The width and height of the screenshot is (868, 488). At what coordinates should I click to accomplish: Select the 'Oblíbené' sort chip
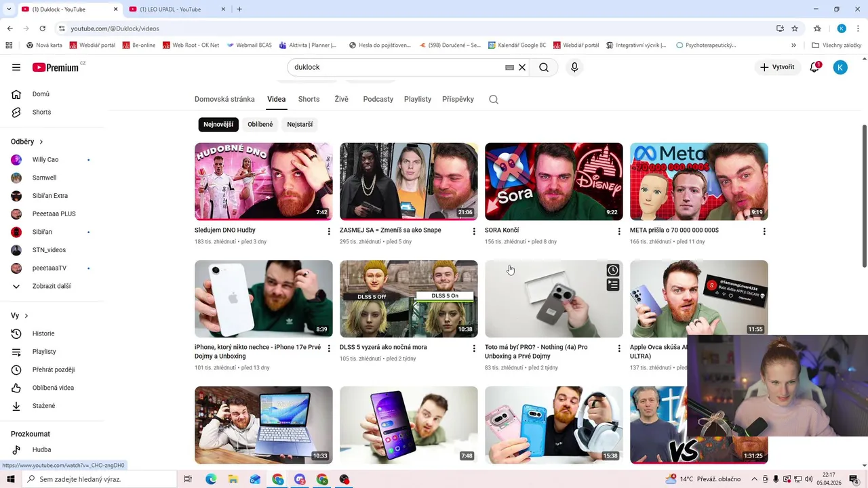260,125
